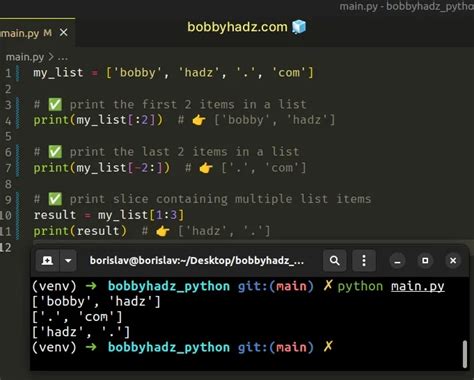Click the result = my_list[1:3] line
Screen dimensions: 474x380
(x=109, y=215)
